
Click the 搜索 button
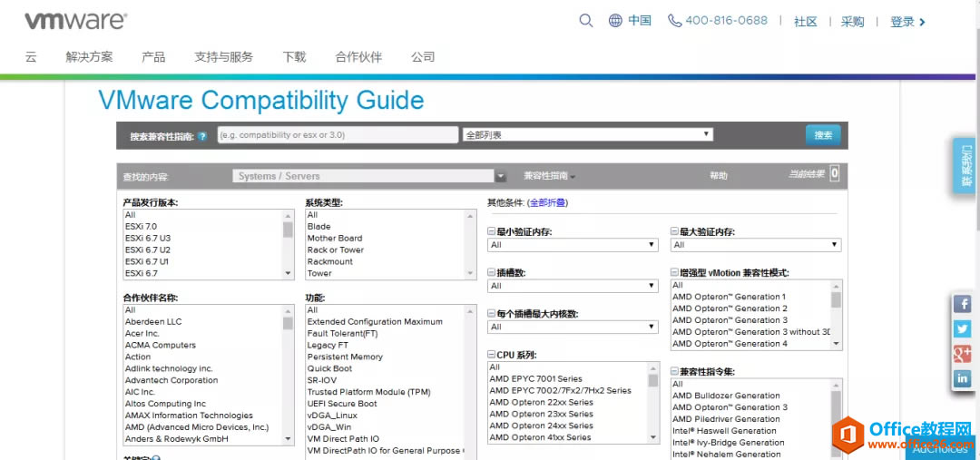(823, 135)
